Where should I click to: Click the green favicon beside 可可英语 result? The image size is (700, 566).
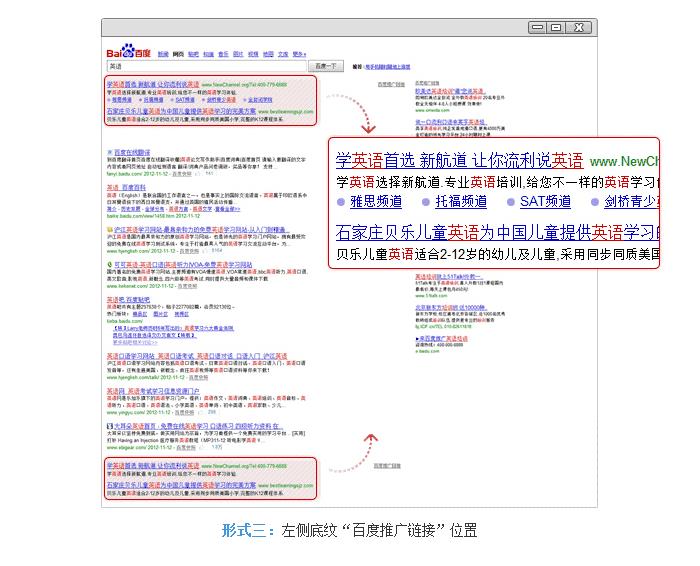pyautogui.click(x=110, y=265)
